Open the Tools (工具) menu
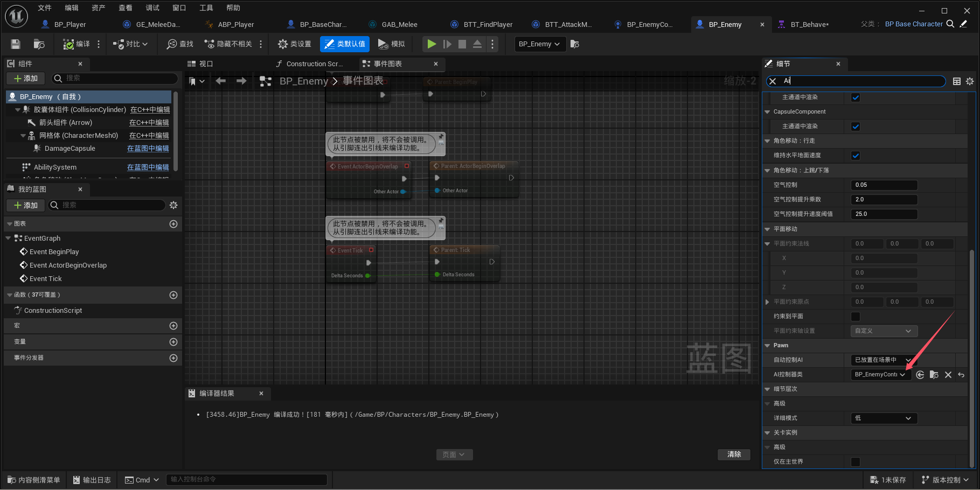 (x=206, y=8)
